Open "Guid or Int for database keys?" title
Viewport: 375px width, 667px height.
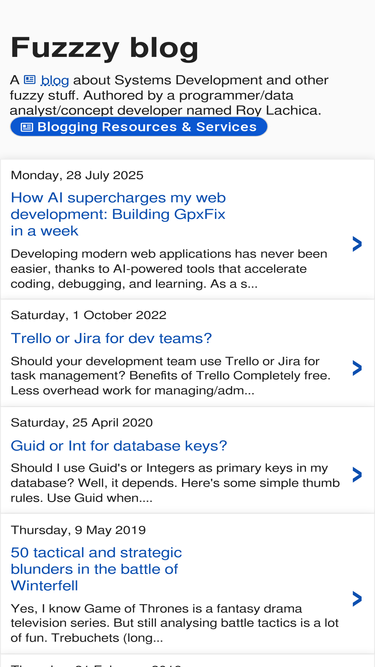(x=119, y=446)
